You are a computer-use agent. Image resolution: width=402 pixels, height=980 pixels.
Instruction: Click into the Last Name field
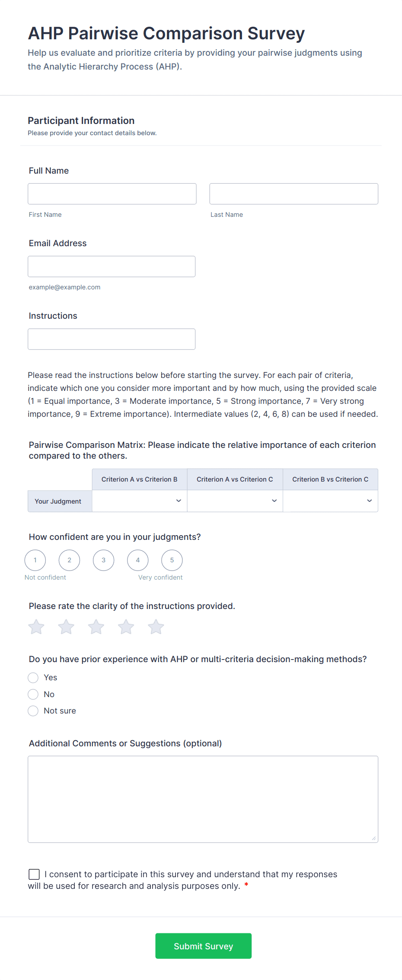[294, 194]
